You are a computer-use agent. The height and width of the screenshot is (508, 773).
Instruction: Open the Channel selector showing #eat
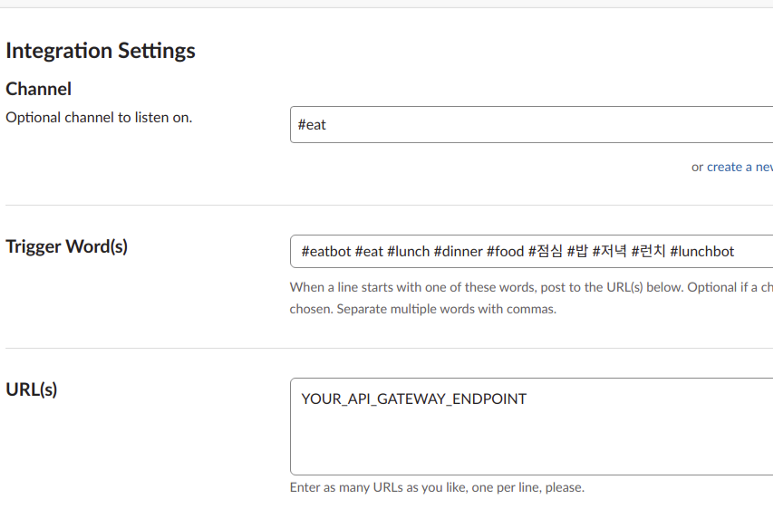coord(530,125)
